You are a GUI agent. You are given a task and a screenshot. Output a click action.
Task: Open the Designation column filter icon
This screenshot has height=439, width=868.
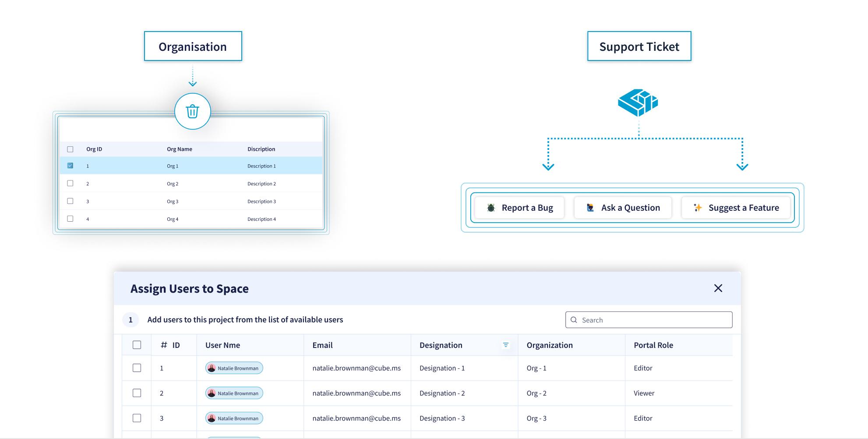click(506, 345)
